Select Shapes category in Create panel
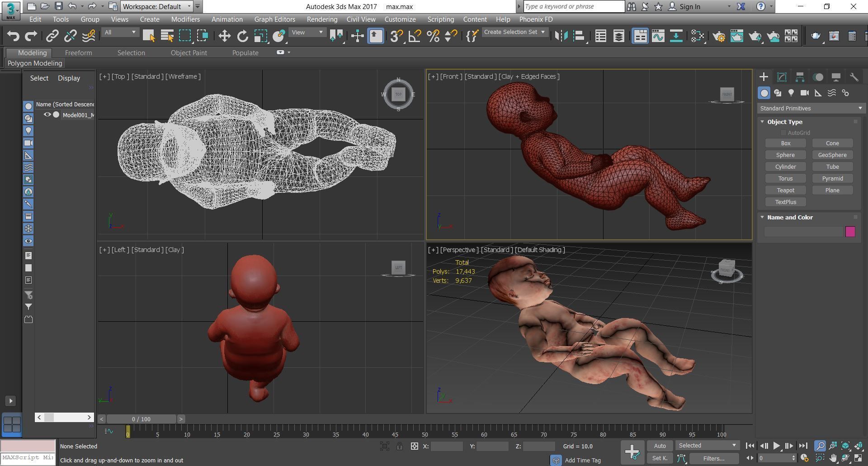This screenshot has height=466, width=868. 778,93
